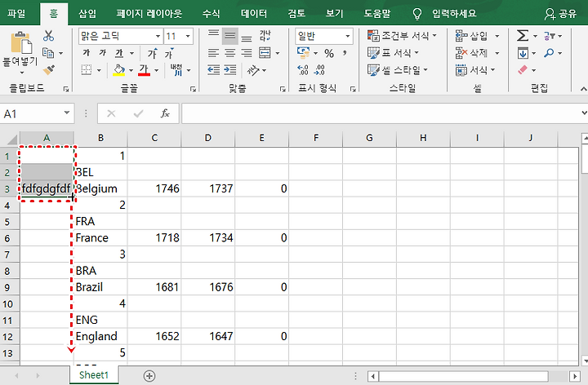588x385 pixels.
Task: Open 조건부 서식 menu
Action: [x=402, y=36]
